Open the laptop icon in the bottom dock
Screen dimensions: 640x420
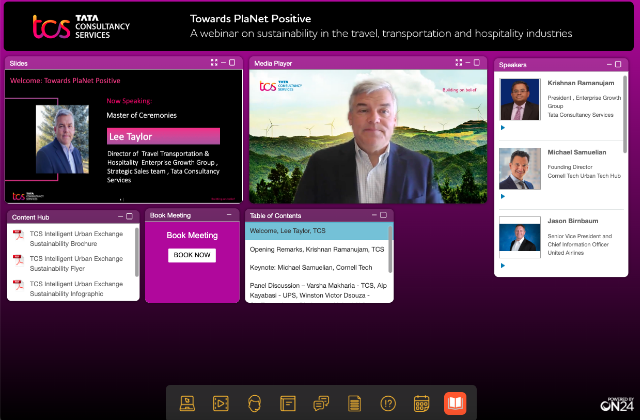187,403
